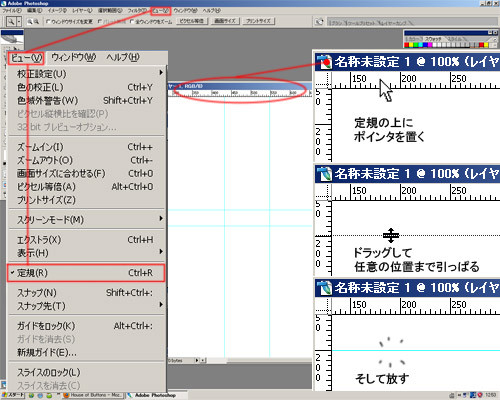Open the tool preset picker arrow beside Zoom tool
Screen dimensions: 500x400
pyautogui.click(x=19, y=22)
